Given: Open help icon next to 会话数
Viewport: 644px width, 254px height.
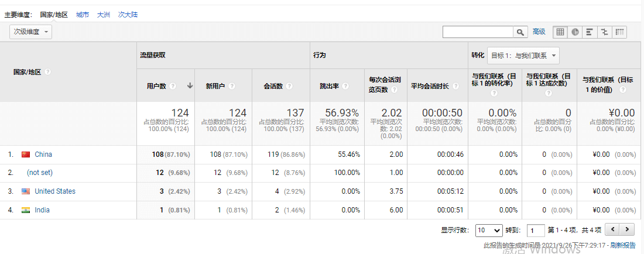Looking at the screenshot, I should pos(289,86).
